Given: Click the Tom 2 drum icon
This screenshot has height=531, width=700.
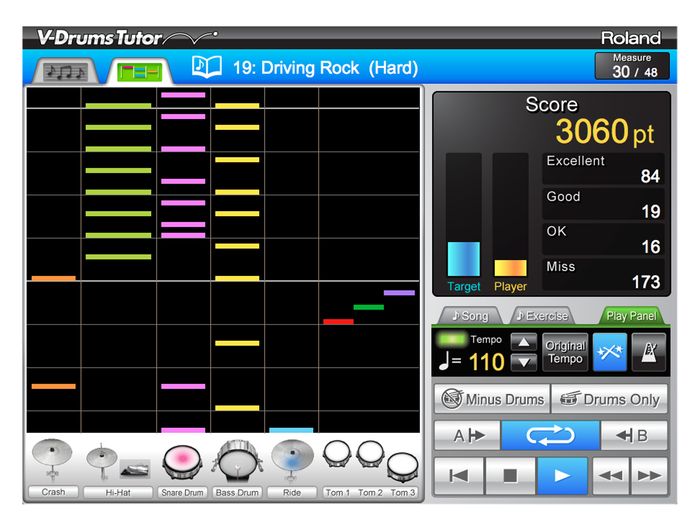Looking at the screenshot, I should click(370, 454).
